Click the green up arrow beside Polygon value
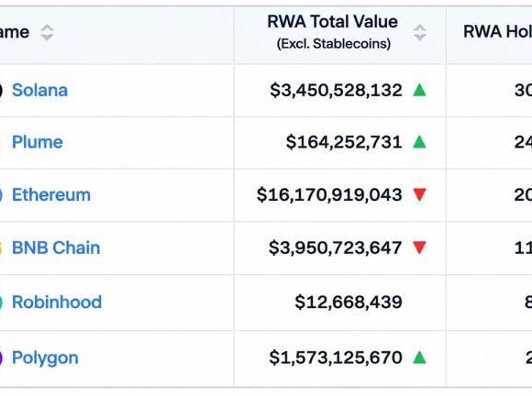 point(420,357)
